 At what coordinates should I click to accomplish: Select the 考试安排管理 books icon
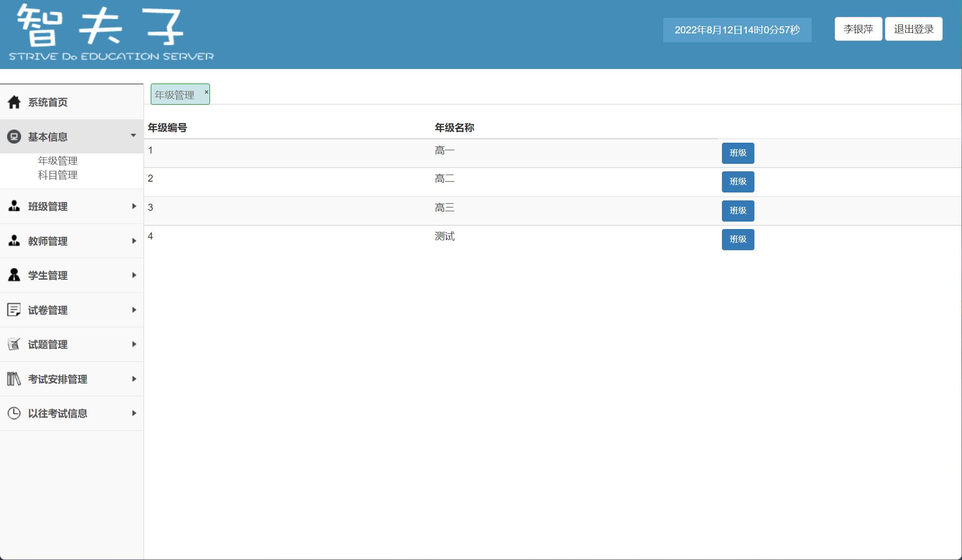(14, 378)
